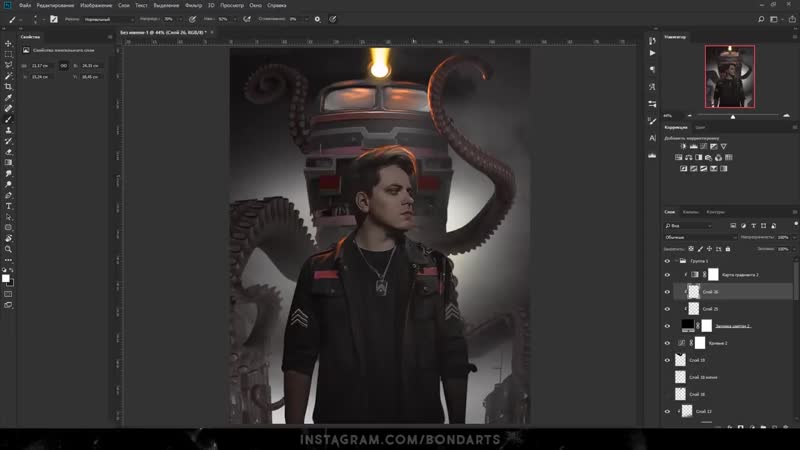This screenshot has height=450, width=800.
Task: Click the Navigator zoom slider
Action: pyautogui.click(x=731, y=115)
